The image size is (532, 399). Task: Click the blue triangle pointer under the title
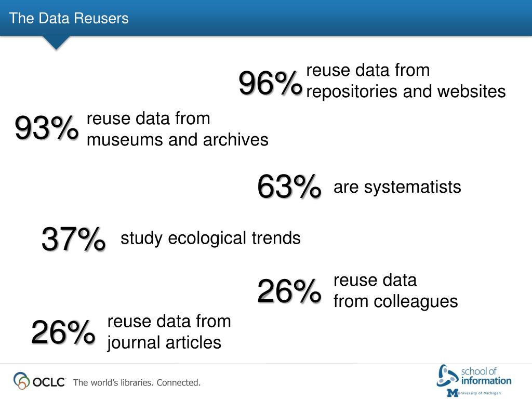[x=56, y=43]
